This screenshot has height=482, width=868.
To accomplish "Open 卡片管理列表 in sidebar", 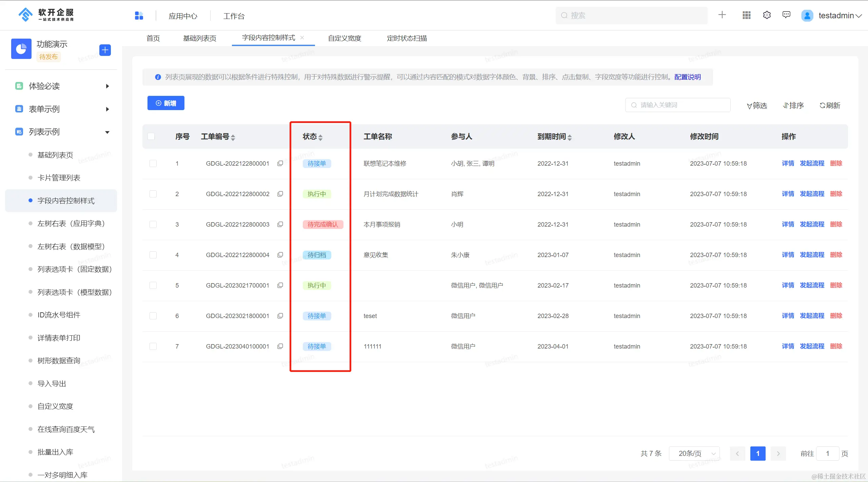I will coord(59,178).
